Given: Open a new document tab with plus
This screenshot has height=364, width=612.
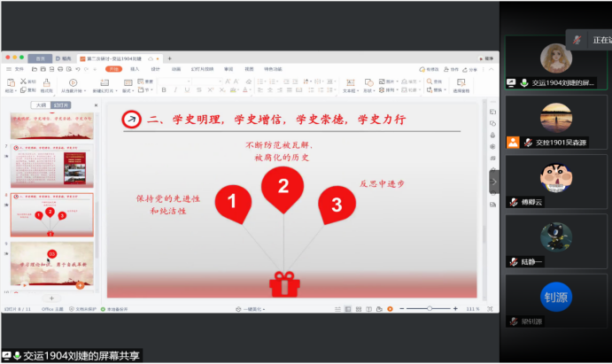Looking at the screenshot, I should click(x=169, y=58).
